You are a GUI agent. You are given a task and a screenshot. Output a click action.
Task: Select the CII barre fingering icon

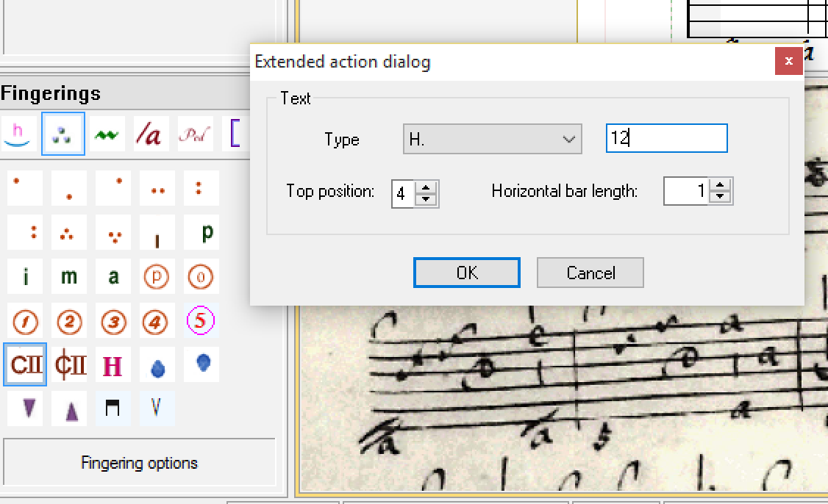coord(26,364)
